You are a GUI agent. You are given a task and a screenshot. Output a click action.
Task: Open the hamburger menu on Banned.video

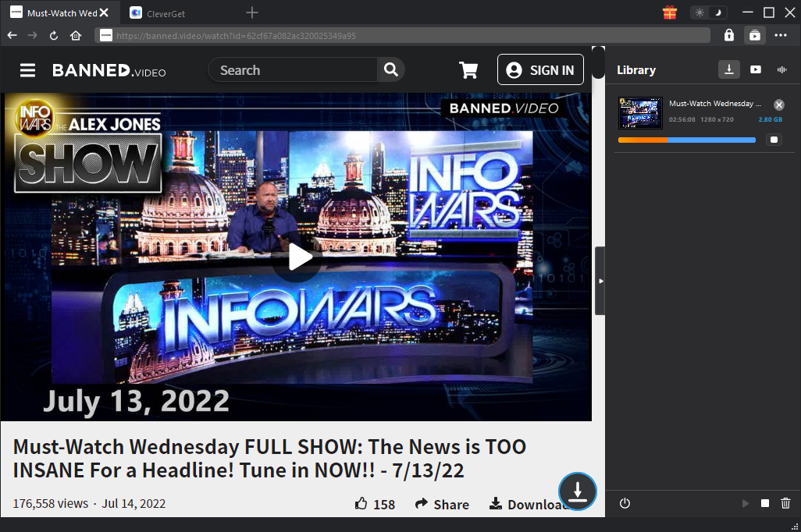pyautogui.click(x=28, y=70)
